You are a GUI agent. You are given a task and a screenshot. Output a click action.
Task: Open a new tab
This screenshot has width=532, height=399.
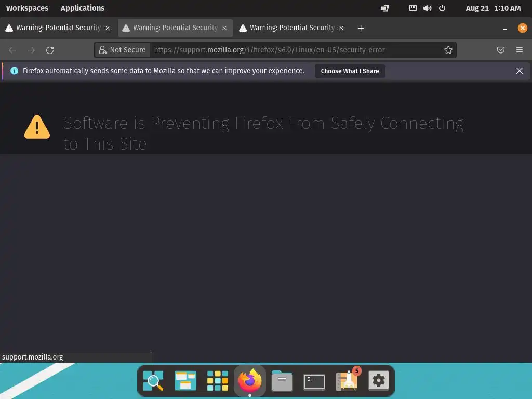[361, 28]
